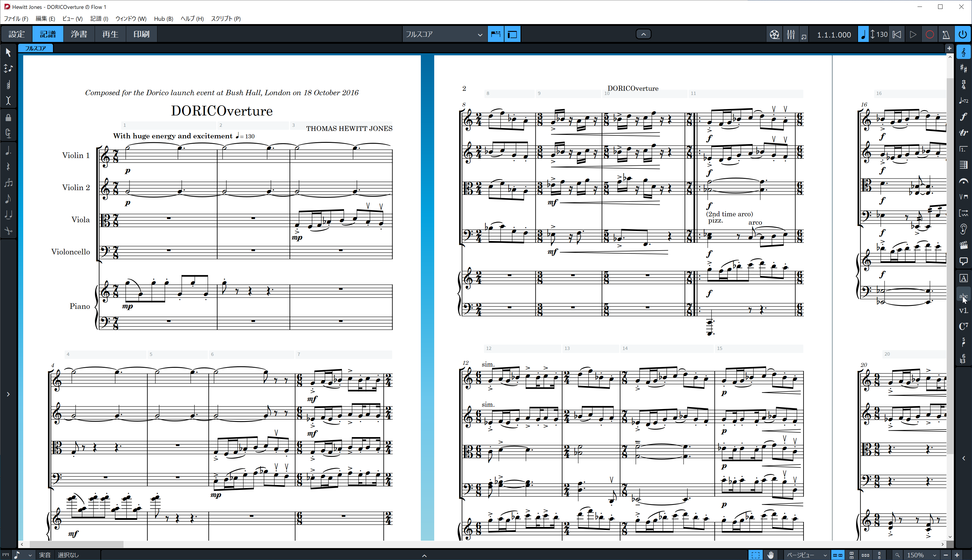Open the 編集 (E) menu
This screenshot has height=560, width=972.
[x=45, y=18]
